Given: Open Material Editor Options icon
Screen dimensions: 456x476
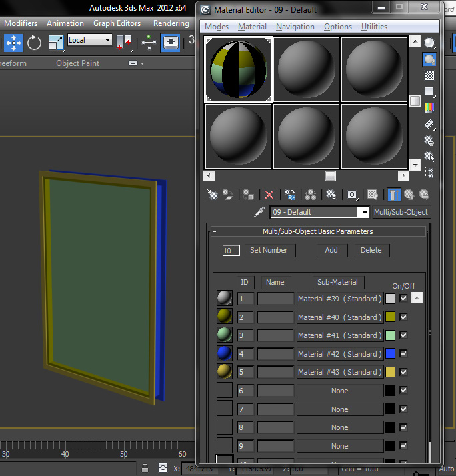Looking at the screenshot, I should 429,140.
